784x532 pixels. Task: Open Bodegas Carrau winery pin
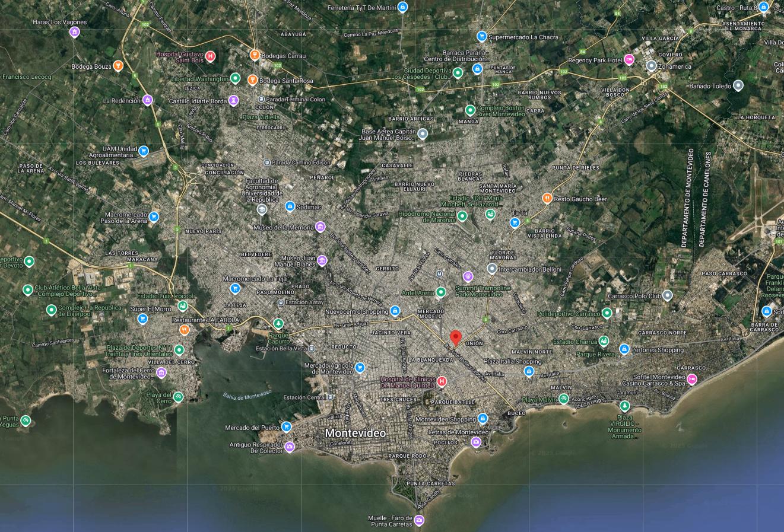coord(255,55)
